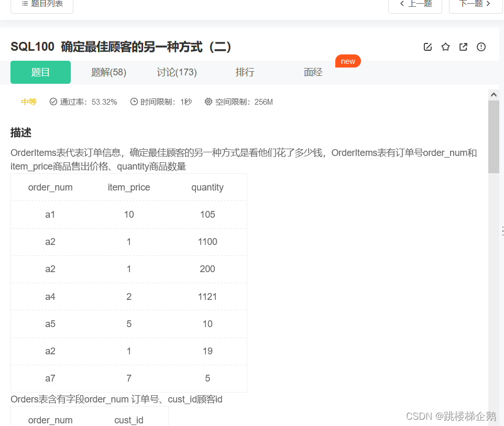Open the 题目列表 problem list button
This screenshot has width=504, height=426.
pyautogui.click(x=42, y=5)
